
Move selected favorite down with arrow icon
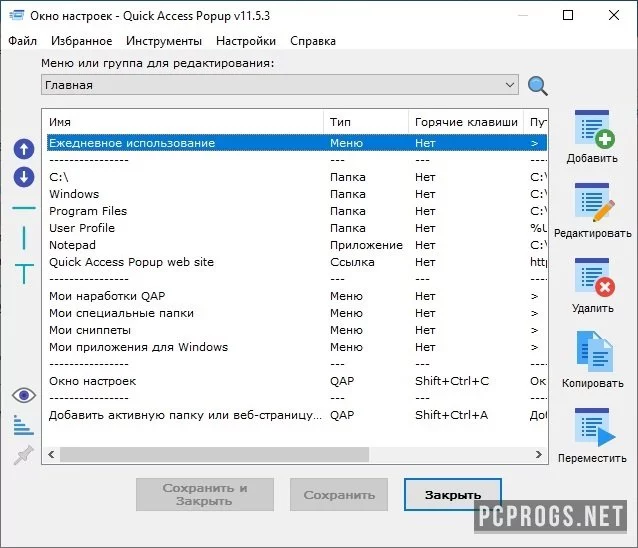(24, 177)
